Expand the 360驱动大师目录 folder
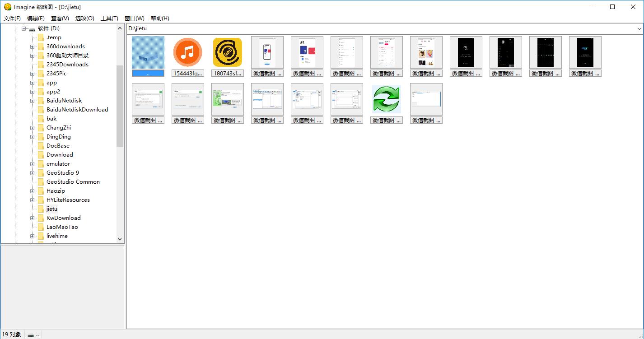 click(x=33, y=56)
